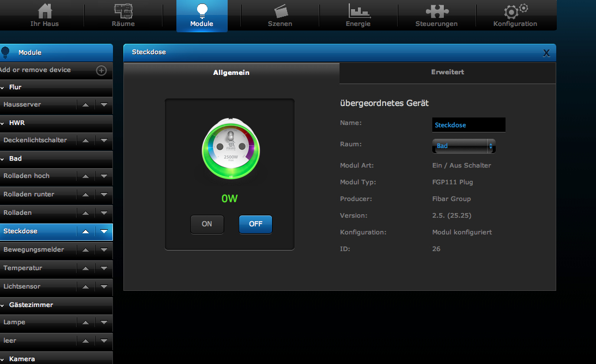Move Rolladen hoch up arrow

tap(85, 176)
